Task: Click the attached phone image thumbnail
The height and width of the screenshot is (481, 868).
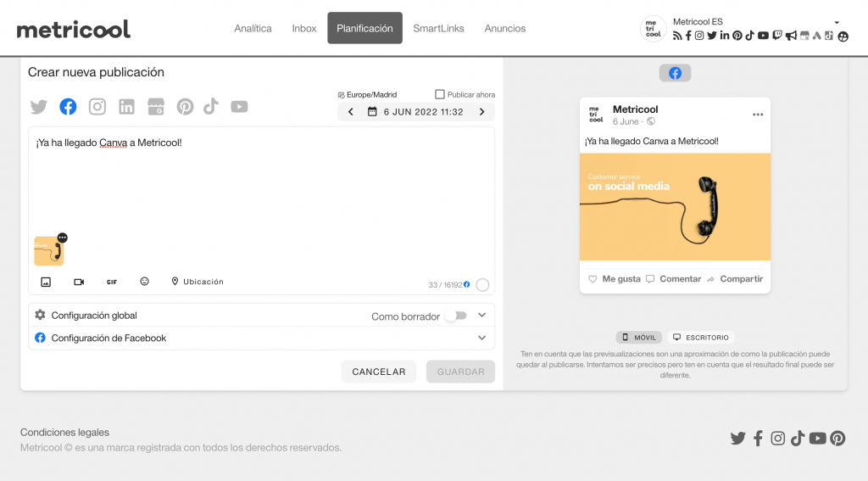Action: (48, 251)
